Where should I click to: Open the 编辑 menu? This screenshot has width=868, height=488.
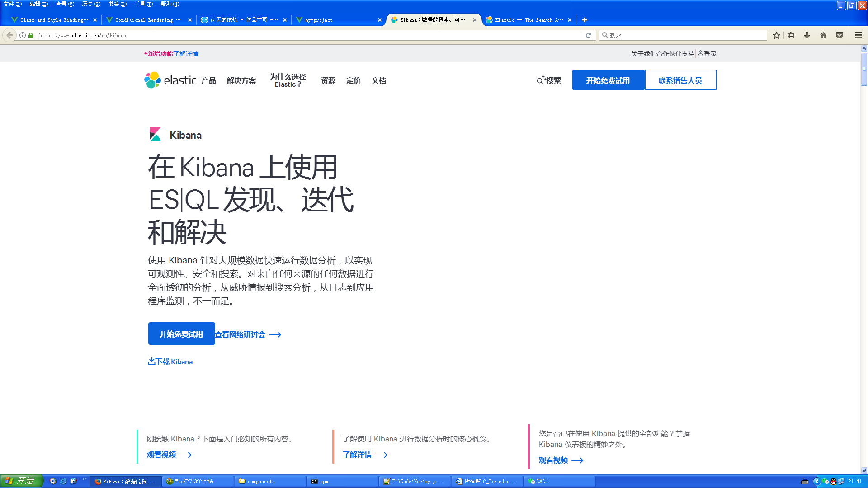point(38,4)
